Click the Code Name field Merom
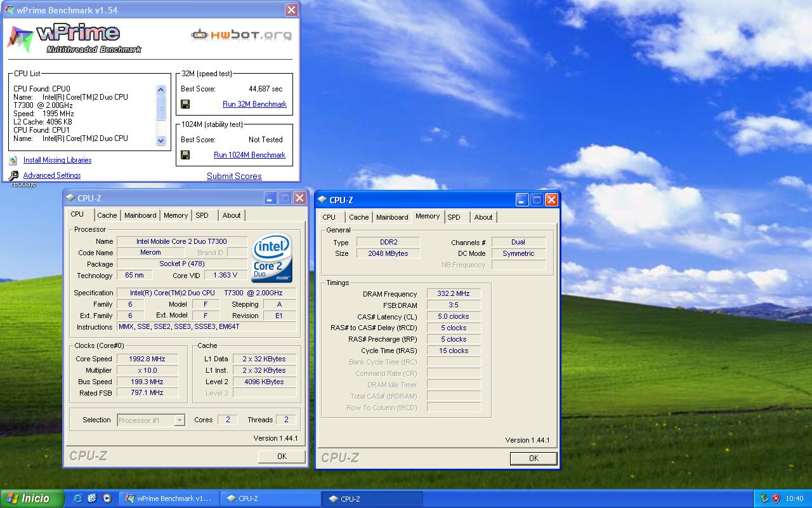 pyautogui.click(x=150, y=252)
